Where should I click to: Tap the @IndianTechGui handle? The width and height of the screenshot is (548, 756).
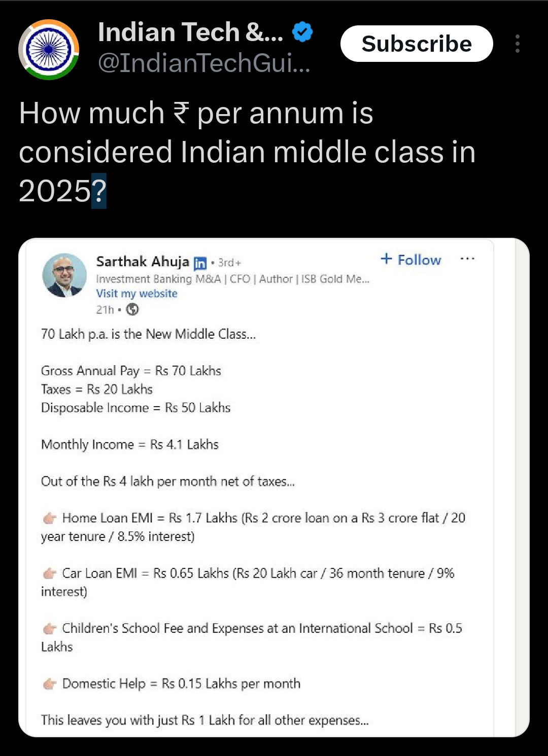coord(204,63)
